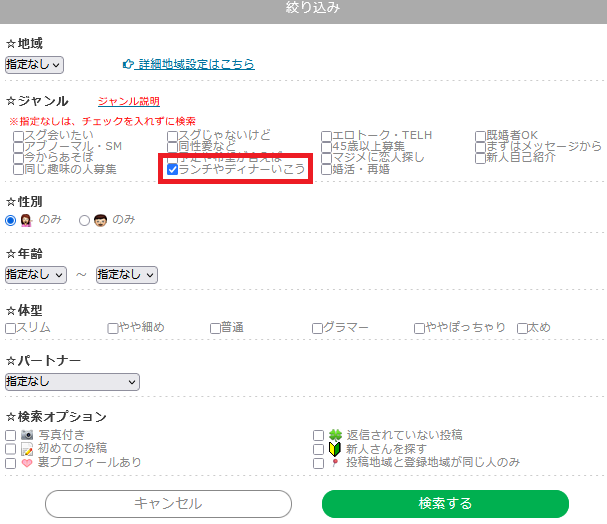Click the pink heart icon for 裏プロフィールあり
This screenshot has height=524, width=607.
[27, 463]
